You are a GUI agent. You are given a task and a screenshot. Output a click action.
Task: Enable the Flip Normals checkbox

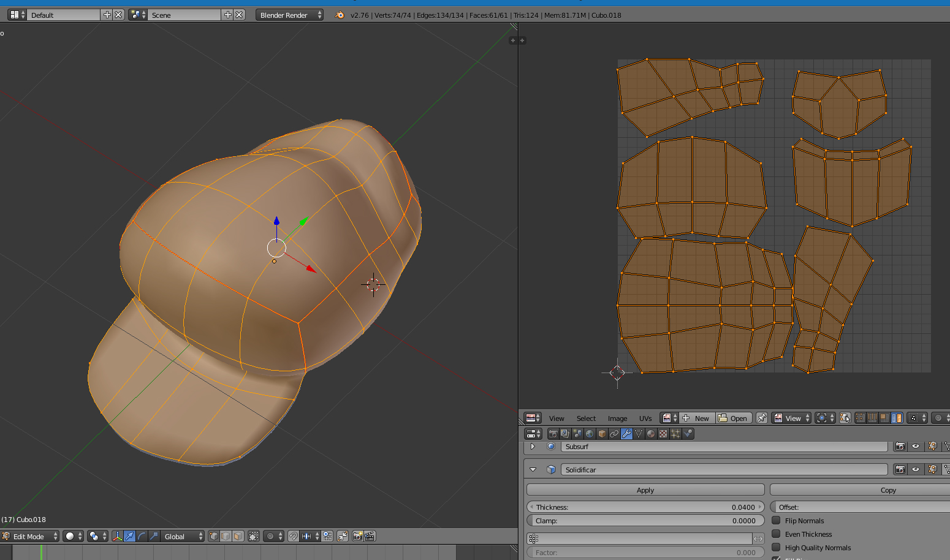coord(776,520)
